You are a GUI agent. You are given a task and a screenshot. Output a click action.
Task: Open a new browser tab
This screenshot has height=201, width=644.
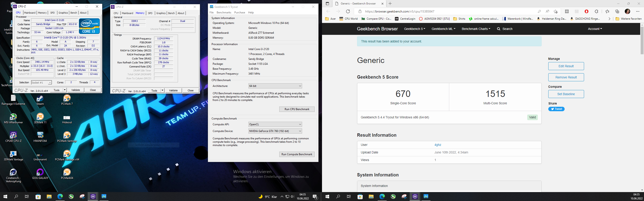(x=390, y=4)
